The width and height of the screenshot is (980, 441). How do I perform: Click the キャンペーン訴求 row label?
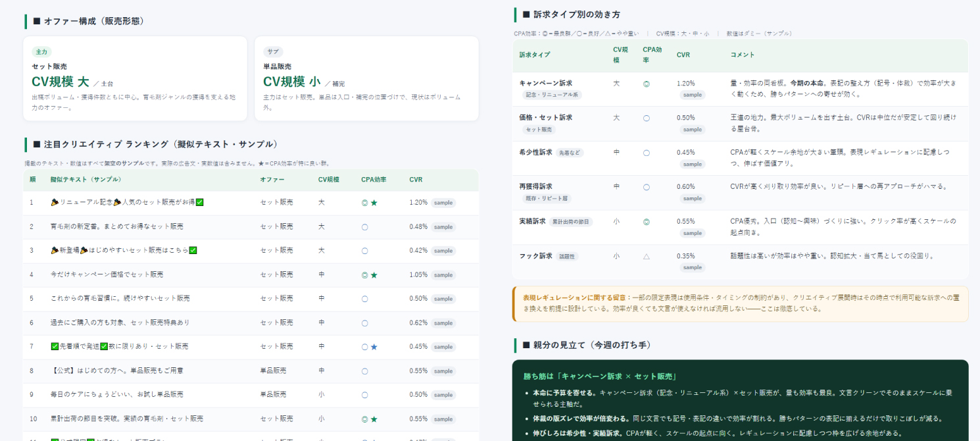546,84
